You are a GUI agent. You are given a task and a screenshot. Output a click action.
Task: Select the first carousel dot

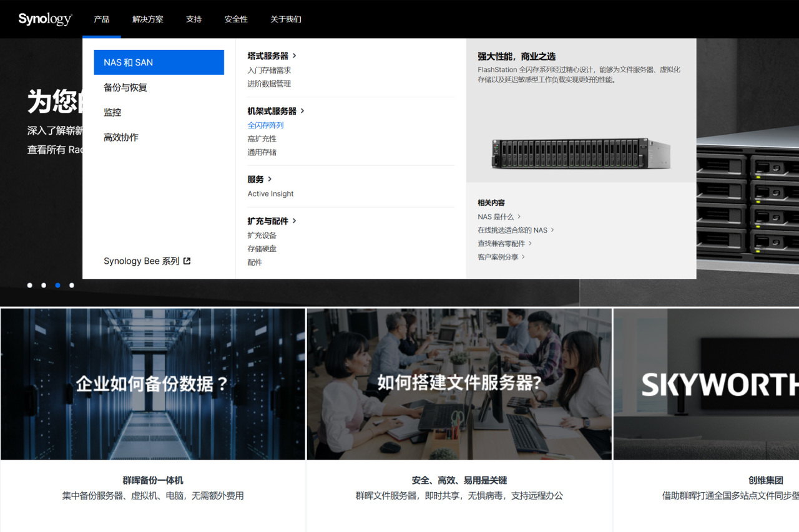29,285
